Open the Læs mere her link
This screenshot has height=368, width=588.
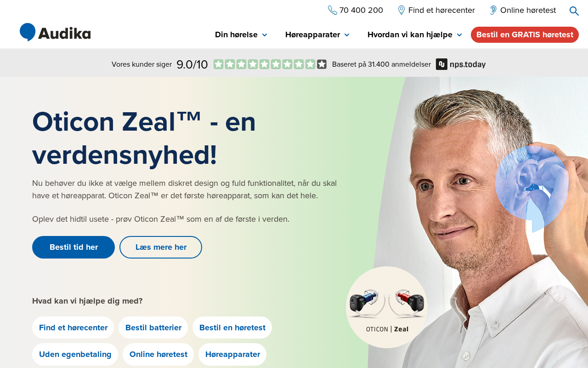pos(161,247)
